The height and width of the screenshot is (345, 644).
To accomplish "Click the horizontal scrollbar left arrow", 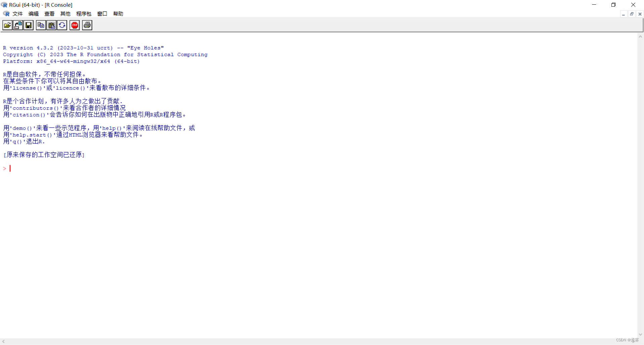I will point(3,342).
